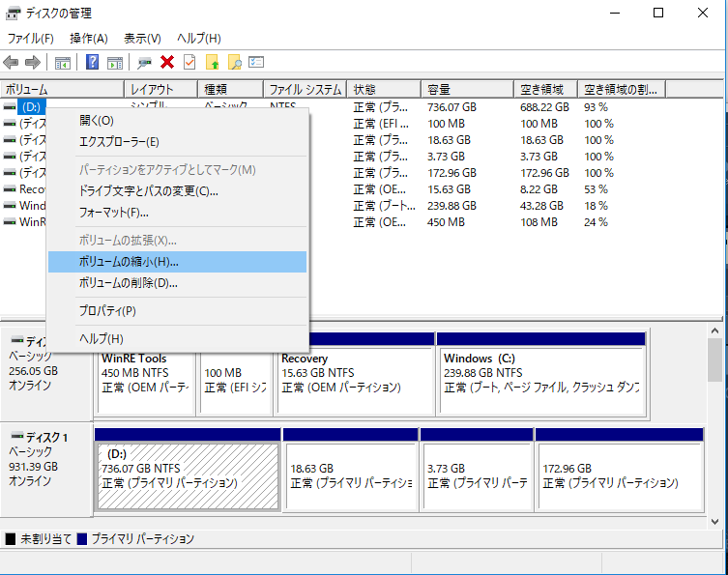Select (D:) volume in the list
728x575 pixels.
click(32, 107)
